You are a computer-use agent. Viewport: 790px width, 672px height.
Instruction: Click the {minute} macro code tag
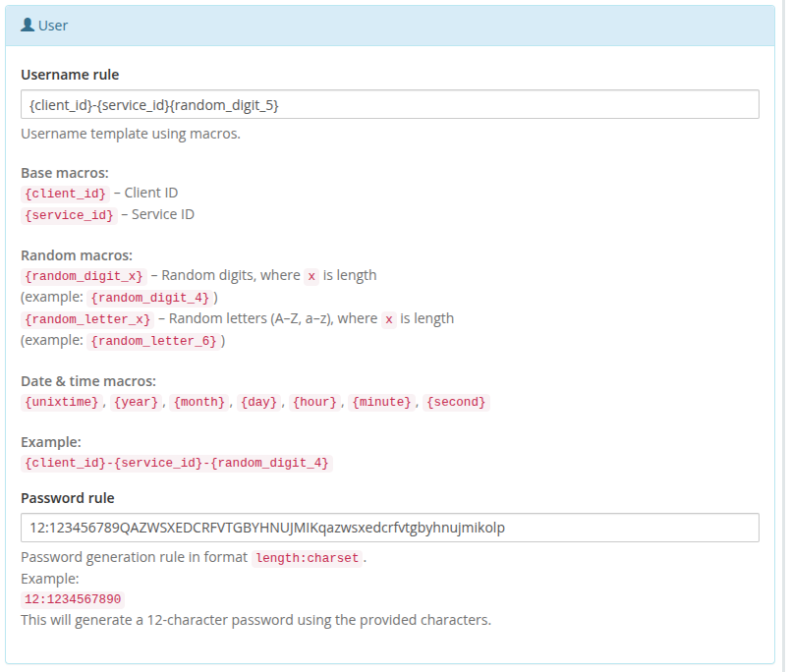(382, 402)
